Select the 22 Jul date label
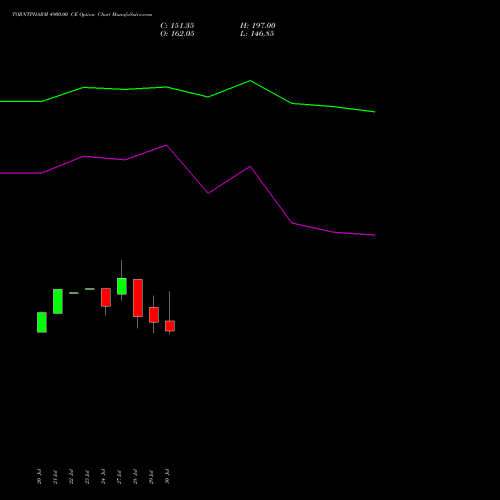Screen dimensions: 500x500 (71, 477)
